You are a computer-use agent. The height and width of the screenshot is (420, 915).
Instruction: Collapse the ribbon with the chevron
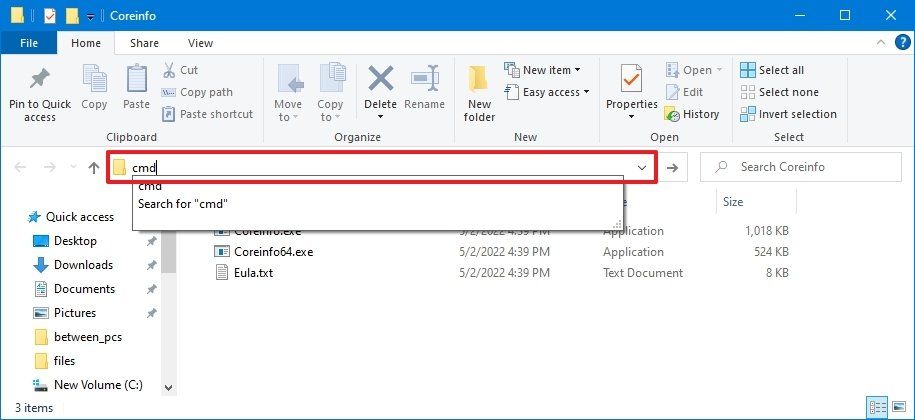pos(882,43)
